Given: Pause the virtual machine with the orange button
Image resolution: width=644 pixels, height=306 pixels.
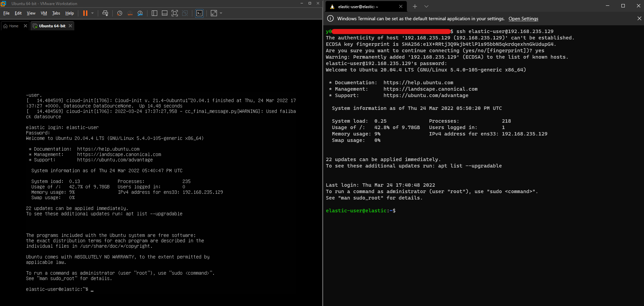Looking at the screenshot, I should click(85, 13).
